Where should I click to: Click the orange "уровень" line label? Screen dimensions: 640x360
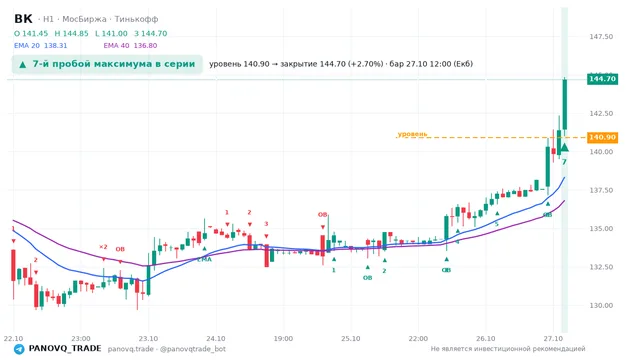point(412,134)
